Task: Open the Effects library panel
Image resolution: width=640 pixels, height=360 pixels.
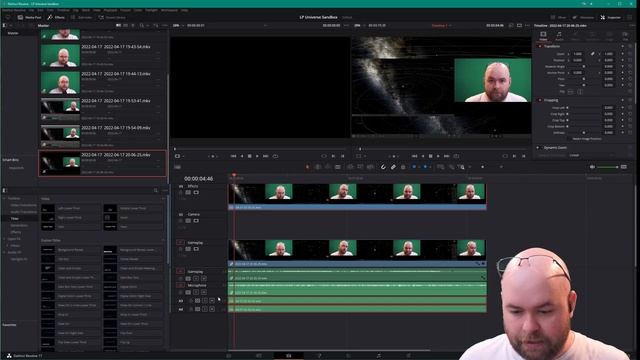Action: tap(56, 18)
